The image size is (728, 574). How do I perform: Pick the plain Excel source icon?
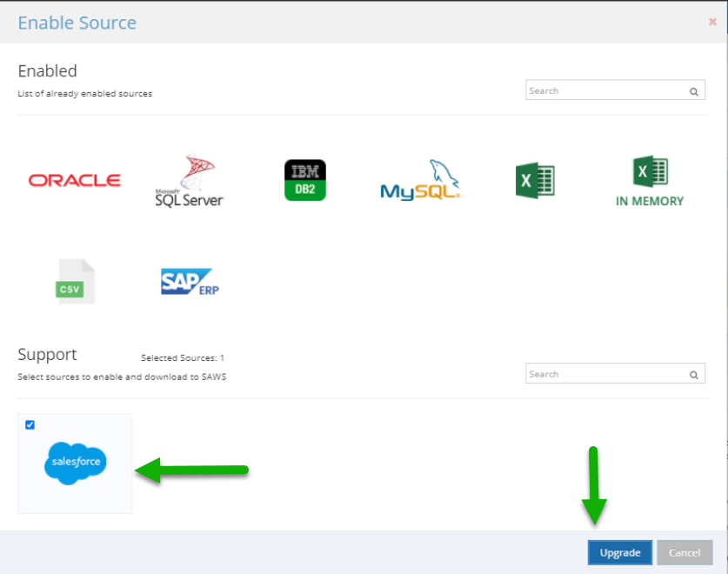click(535, 180)
